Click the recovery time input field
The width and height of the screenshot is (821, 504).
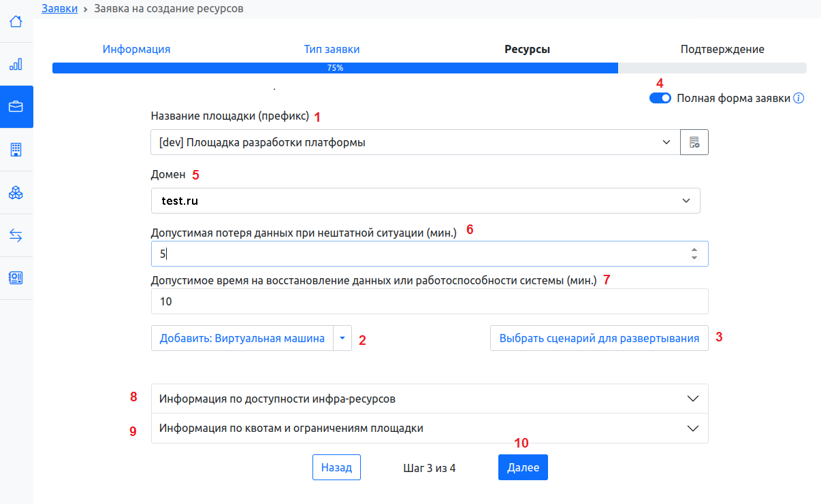tap(430, 301)
